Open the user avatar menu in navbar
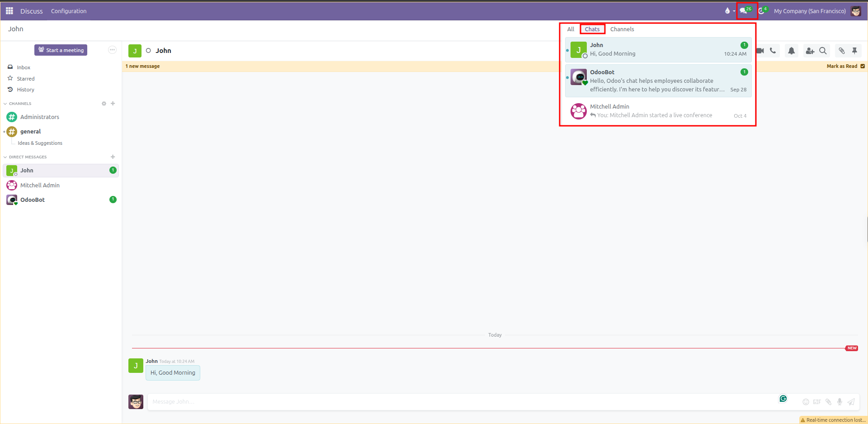 click(856, 11)
